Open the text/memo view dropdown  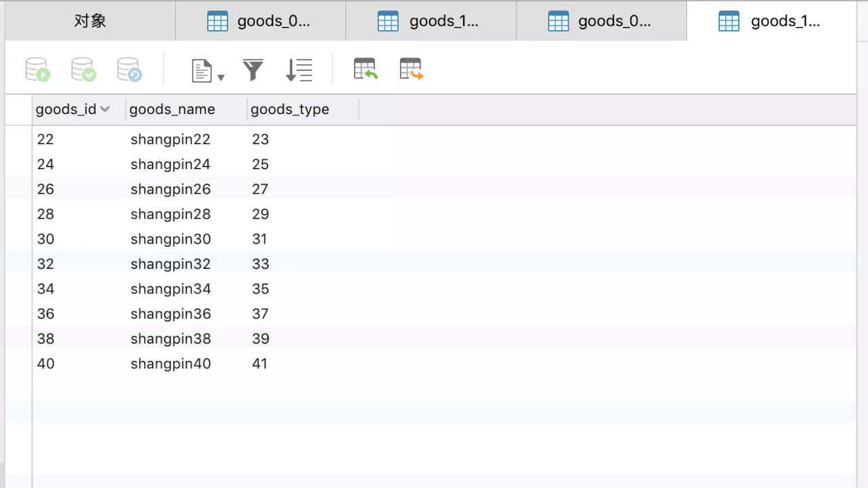tap(208, 71)
